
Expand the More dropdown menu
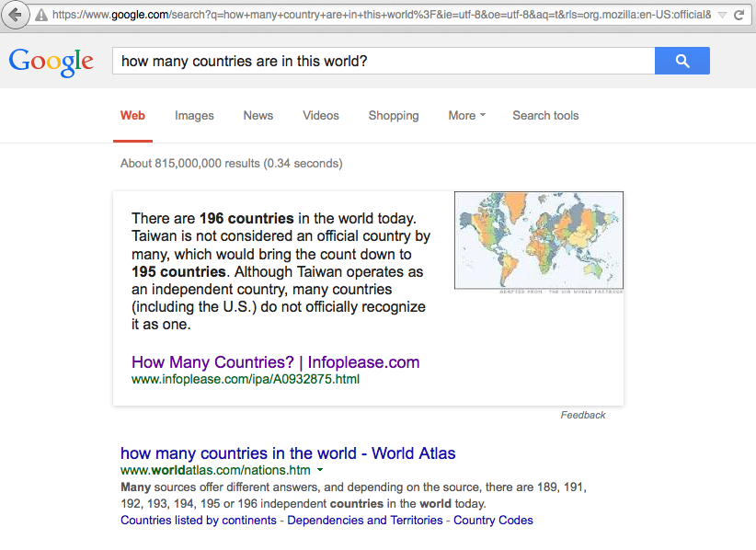click(x=466, y=116)
